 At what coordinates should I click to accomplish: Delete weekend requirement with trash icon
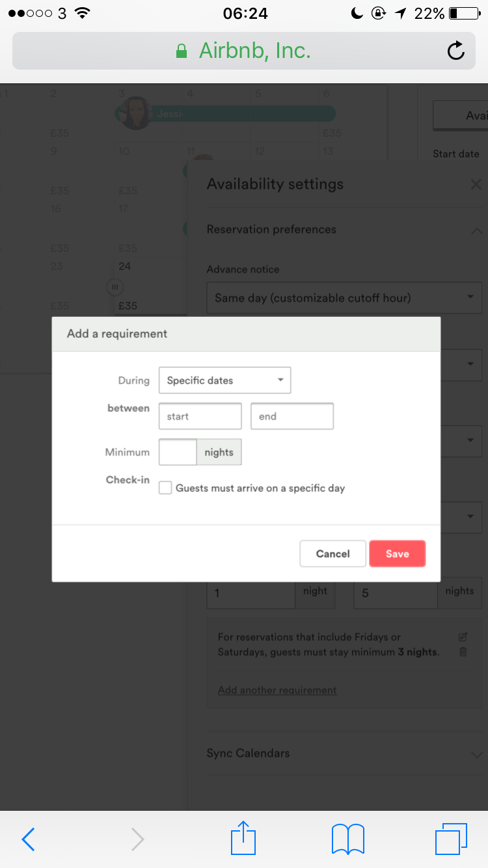(x=463, y=652)
